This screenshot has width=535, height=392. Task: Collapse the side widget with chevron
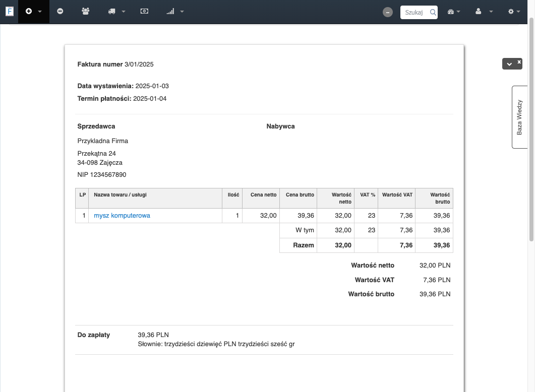tap(509, 64)
